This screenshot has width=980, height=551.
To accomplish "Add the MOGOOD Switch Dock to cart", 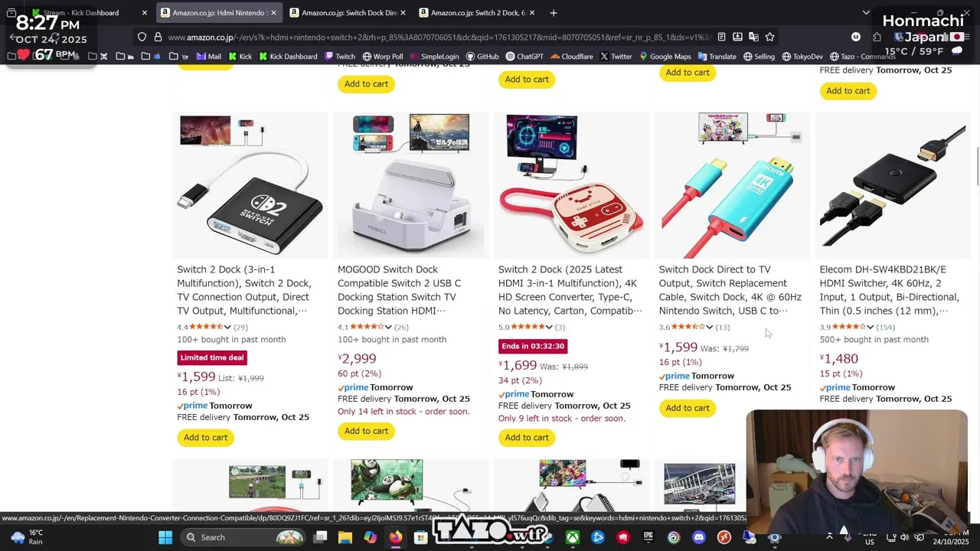I will tap(366, 431).
